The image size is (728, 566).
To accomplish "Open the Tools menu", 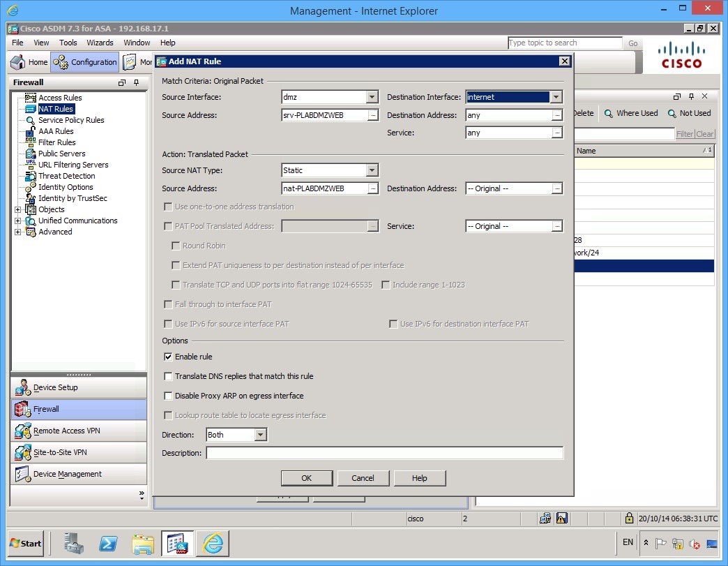I will 68,43.
